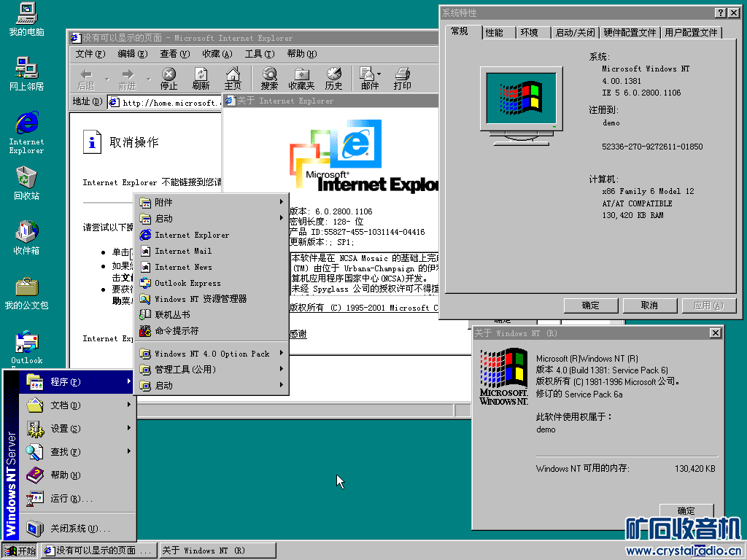The width and height of the screenshot is (747, 560).
Task: Expand the back button history arrow
Action: (x=107, y=79)
